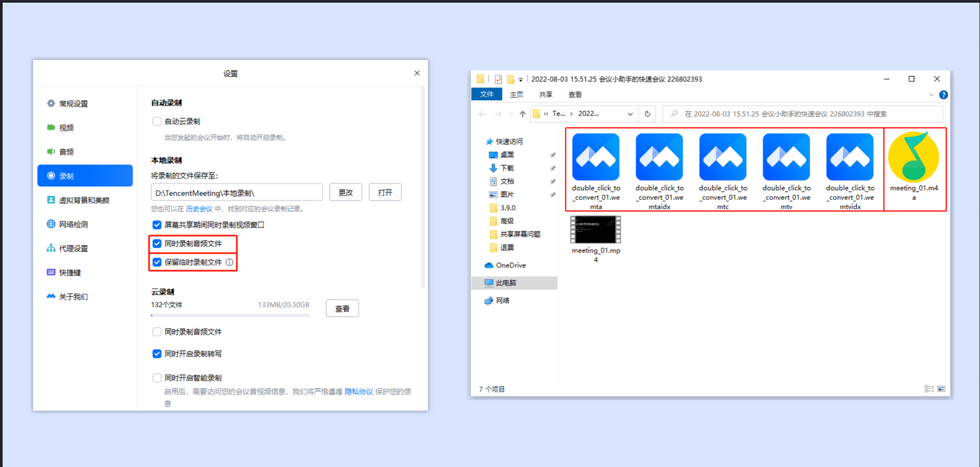
Task: Select the meeting_01.mp4 video thumbnail
Action: [x=596, y=230]
